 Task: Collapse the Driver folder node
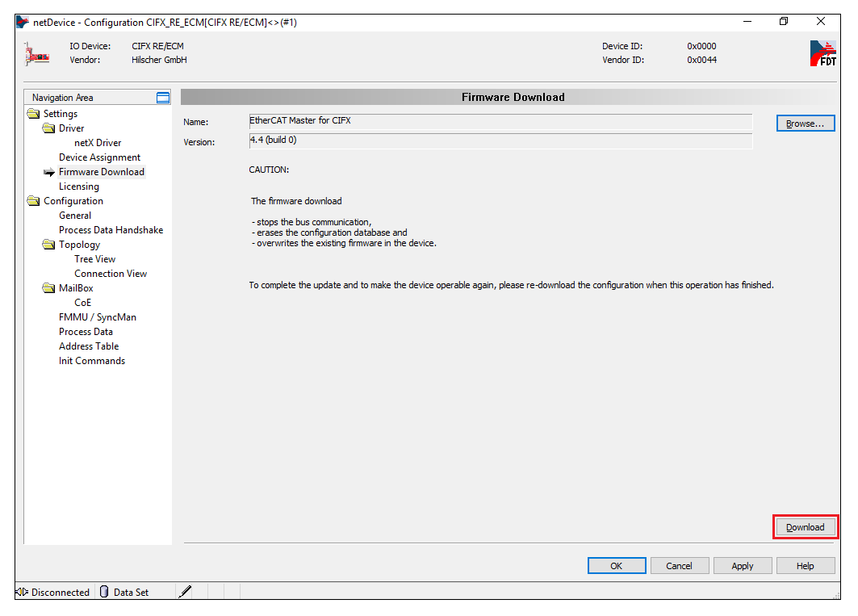(x=48, y=128)
